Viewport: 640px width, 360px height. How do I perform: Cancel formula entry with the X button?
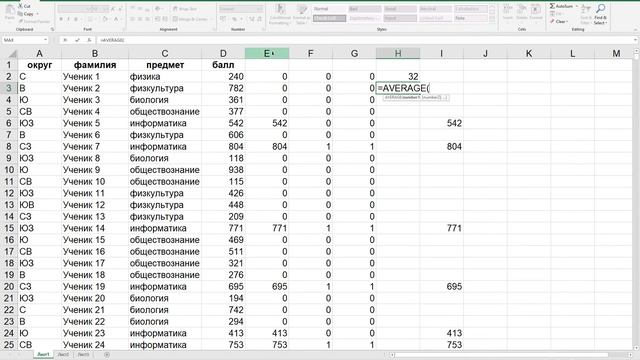tap(65, 40)
